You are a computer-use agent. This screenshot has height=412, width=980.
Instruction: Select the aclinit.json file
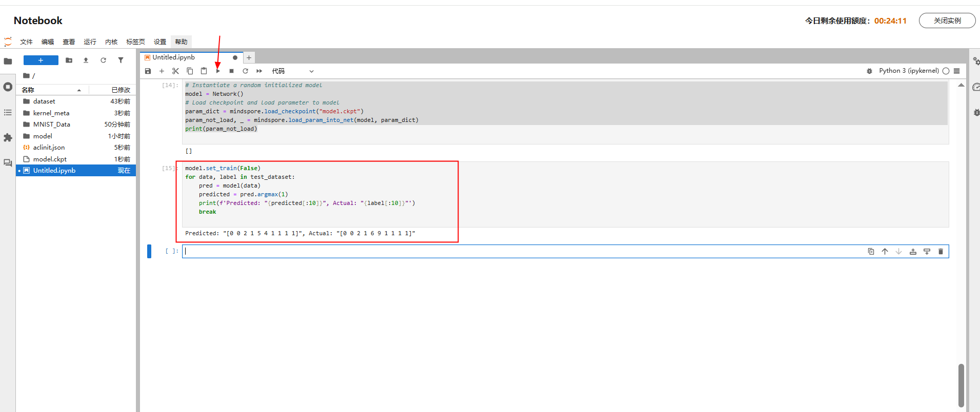click(x=76, y=148)
